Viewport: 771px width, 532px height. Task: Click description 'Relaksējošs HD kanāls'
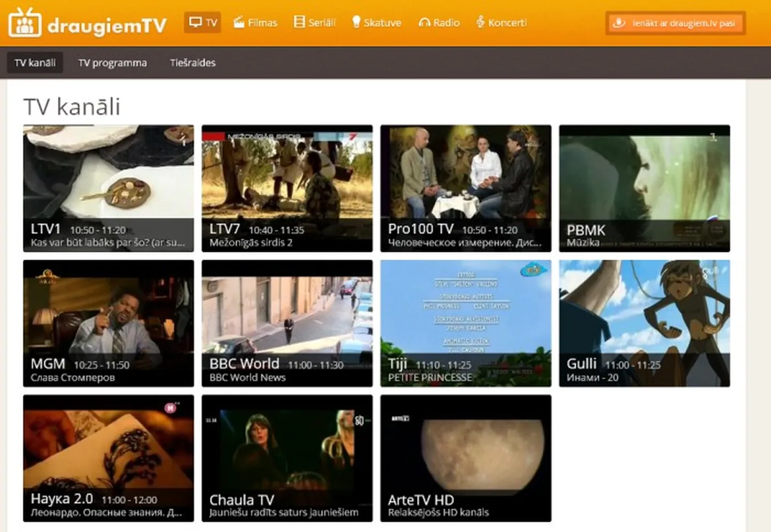[x=438, y=512]
